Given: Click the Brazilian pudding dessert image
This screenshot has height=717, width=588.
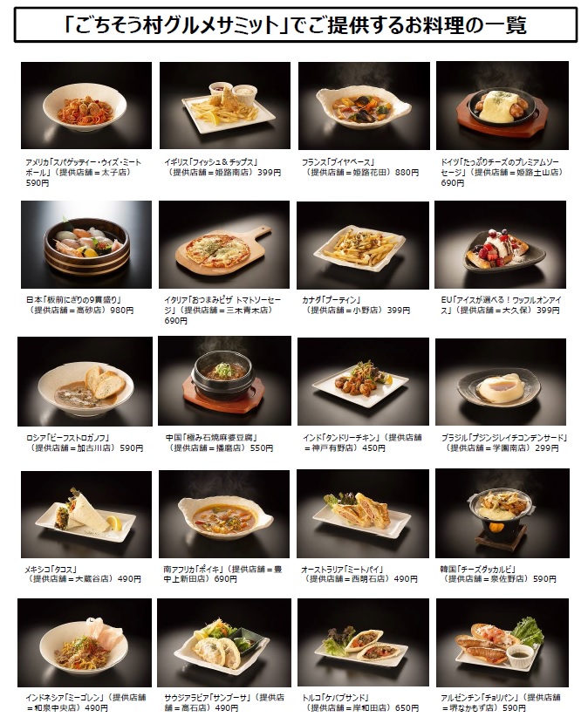Looking at the screenshot, I should click(x=501, y=382).
